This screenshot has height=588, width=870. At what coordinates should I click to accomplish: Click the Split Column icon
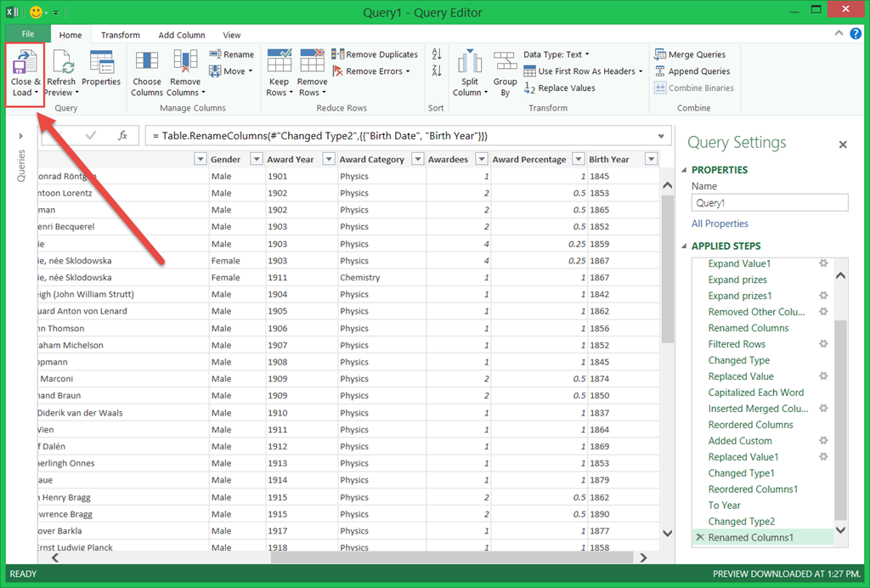pos(470,63)
